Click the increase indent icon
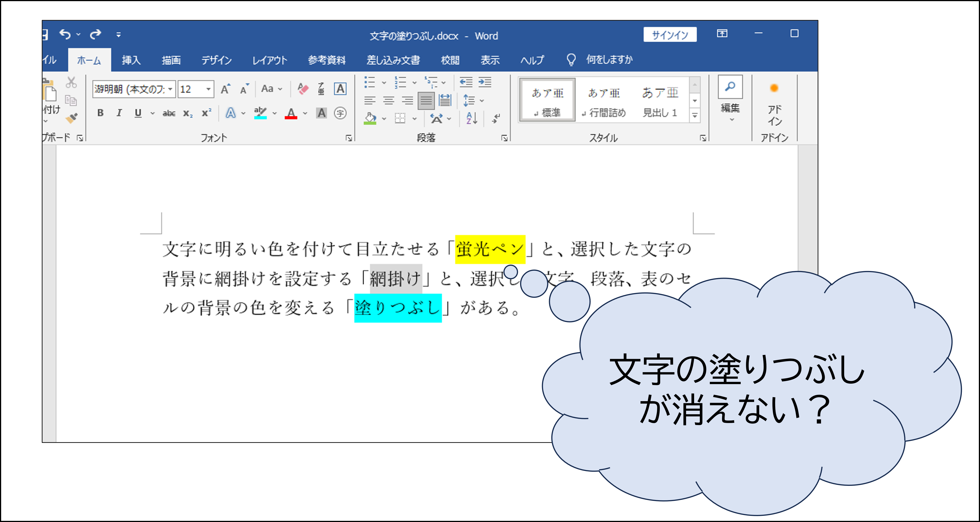 point(485,82)
